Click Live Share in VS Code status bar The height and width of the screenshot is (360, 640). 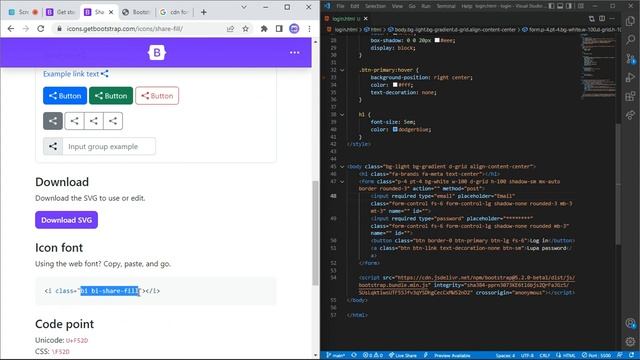click(x=403, y=356)
